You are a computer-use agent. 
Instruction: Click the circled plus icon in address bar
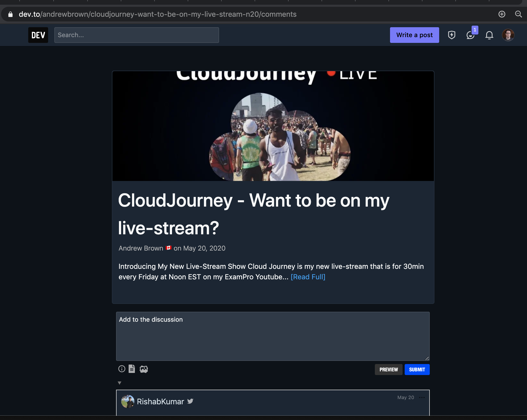pyautogui.click(x=502, y=14)
